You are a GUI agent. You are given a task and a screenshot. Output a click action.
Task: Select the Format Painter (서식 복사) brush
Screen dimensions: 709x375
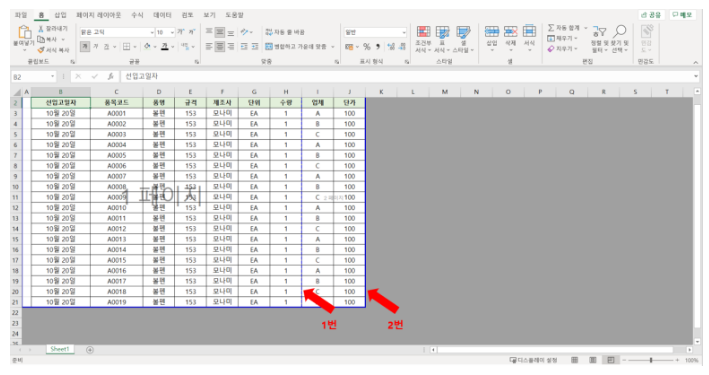click(x=41, y=50)
